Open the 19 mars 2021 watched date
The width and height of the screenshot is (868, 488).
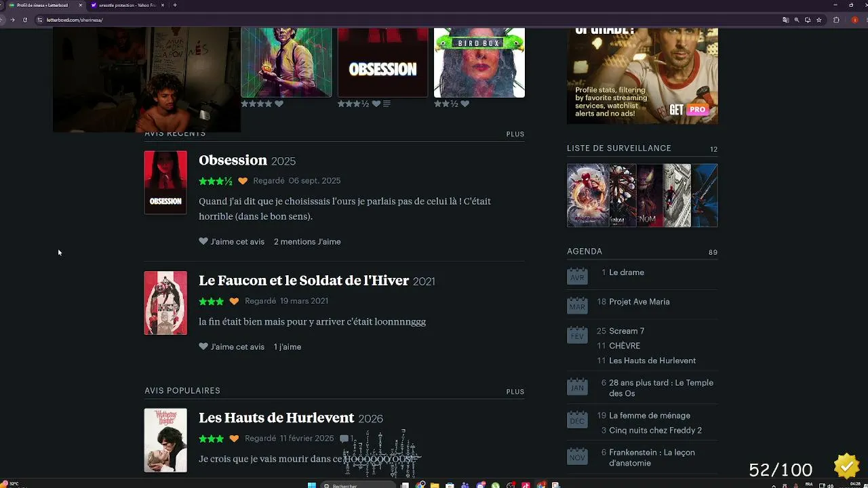pyautogui.click(x=304, y=301)
